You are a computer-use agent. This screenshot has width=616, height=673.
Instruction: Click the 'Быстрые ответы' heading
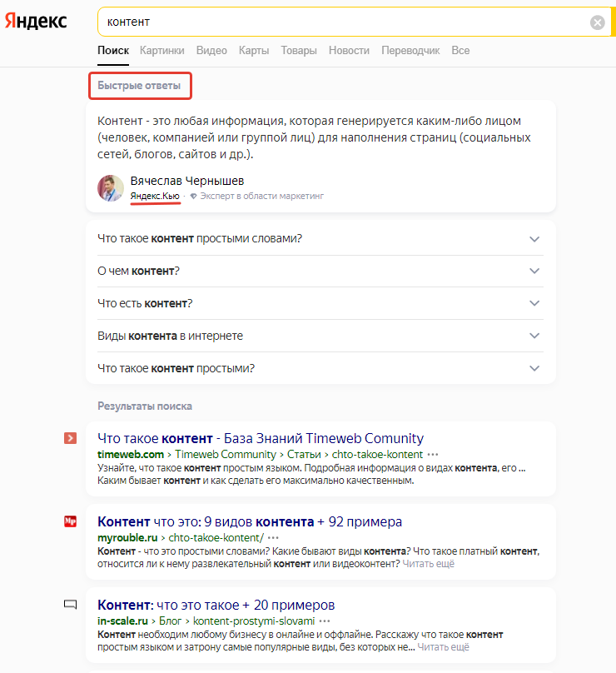click(x=139, y=86)
